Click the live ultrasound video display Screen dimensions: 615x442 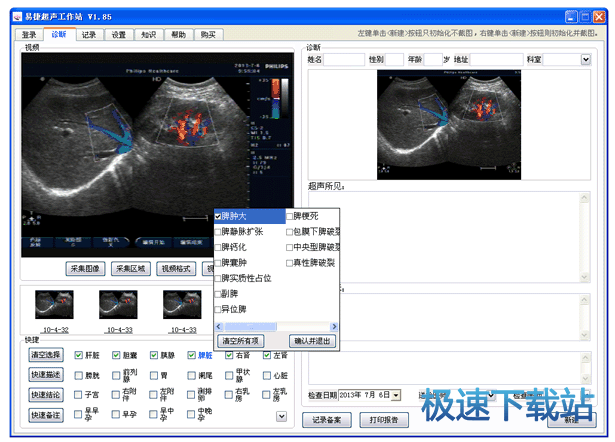[x=158, y=155]
